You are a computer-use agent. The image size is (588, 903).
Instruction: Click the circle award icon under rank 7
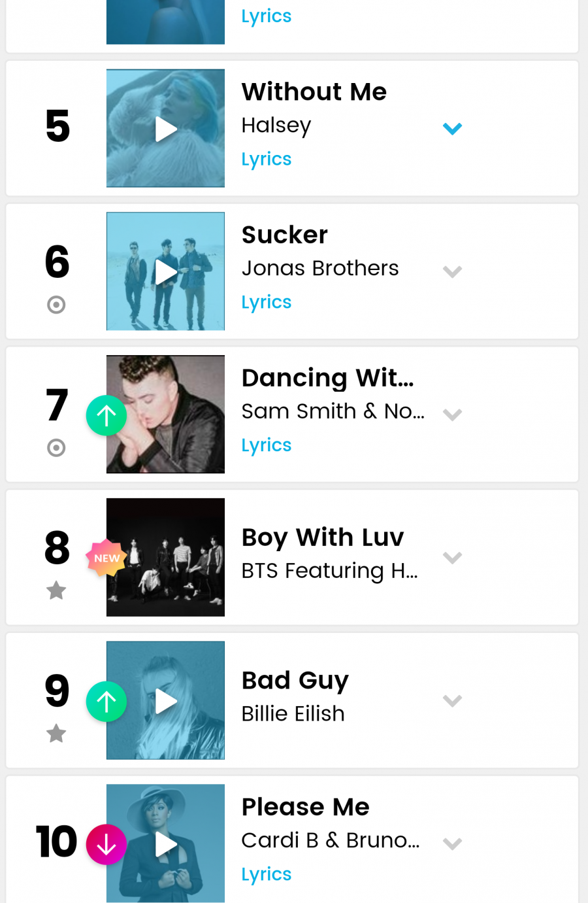(x=57, y=448)
